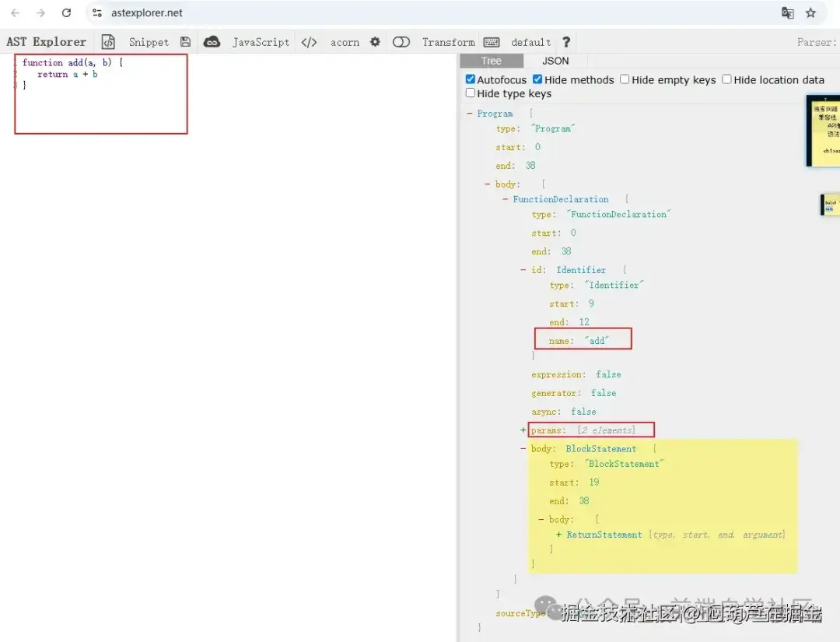Image resolution: width=840 pixels, height=642 pixels.
Task: Click the "async: false" row
Action: click(564, 412)
